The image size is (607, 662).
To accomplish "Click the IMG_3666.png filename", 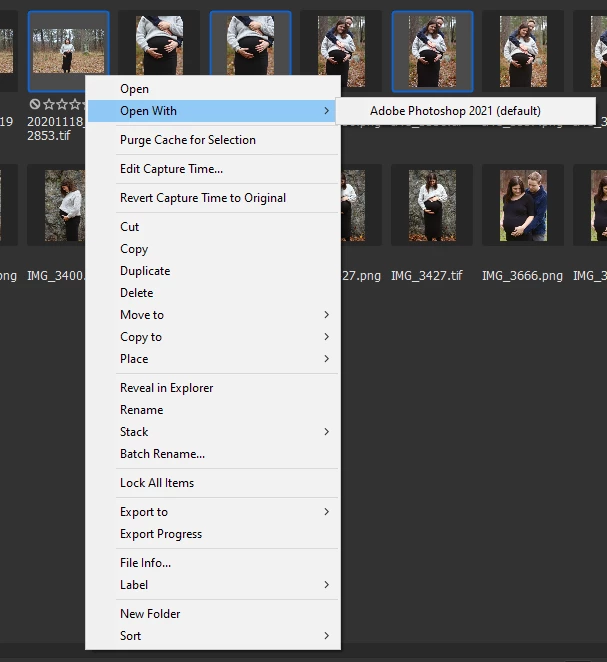I will pos(523,276).
